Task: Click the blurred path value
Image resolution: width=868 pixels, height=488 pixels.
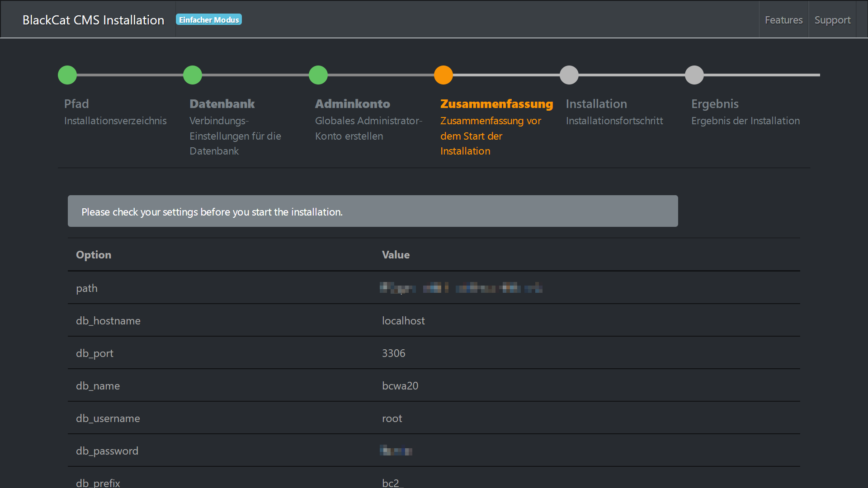Action: [461, 288]
